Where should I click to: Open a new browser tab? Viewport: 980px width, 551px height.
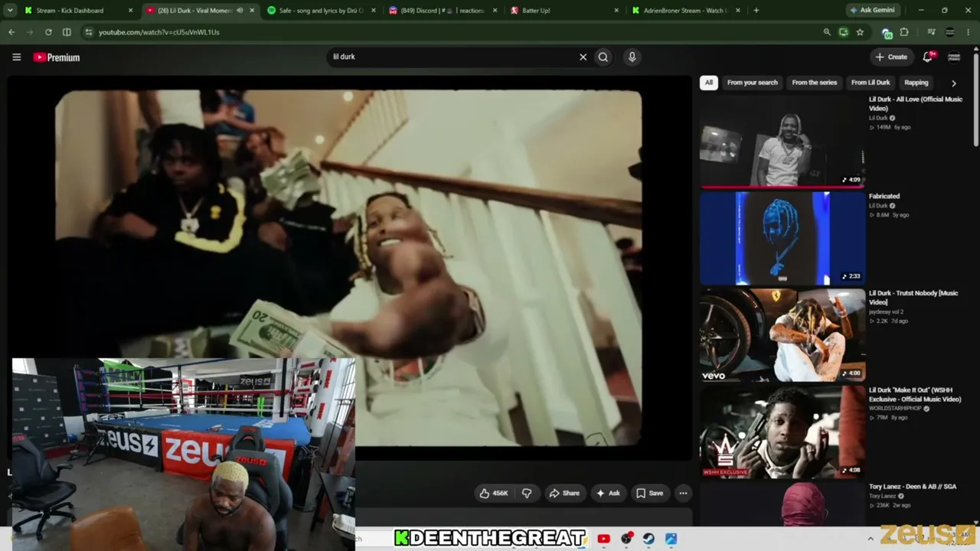click(x=756, y=11)
